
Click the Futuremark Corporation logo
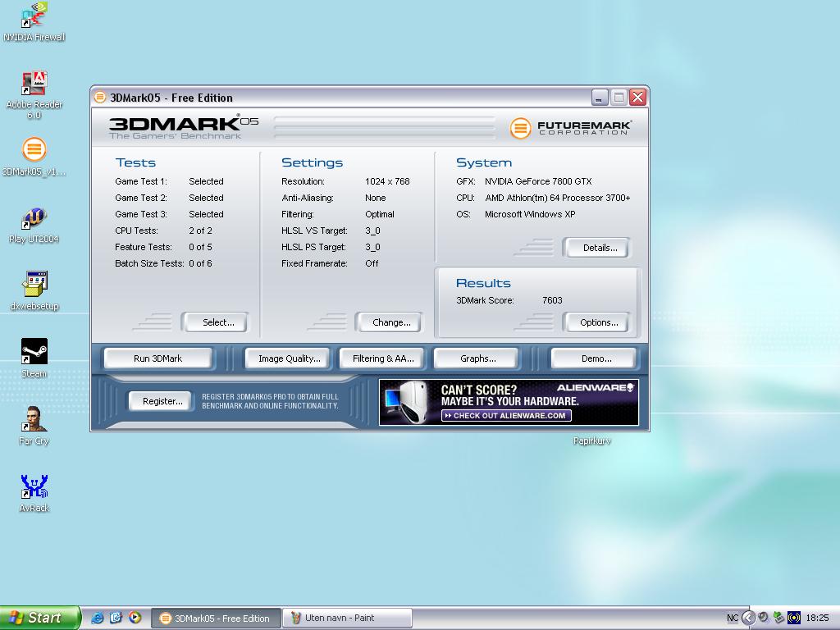point(571,128)
